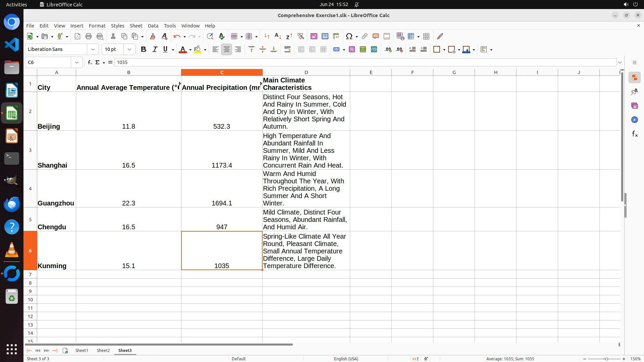644x362 pixels.
Task: Select the column D header
Action: tap(306, 72)
